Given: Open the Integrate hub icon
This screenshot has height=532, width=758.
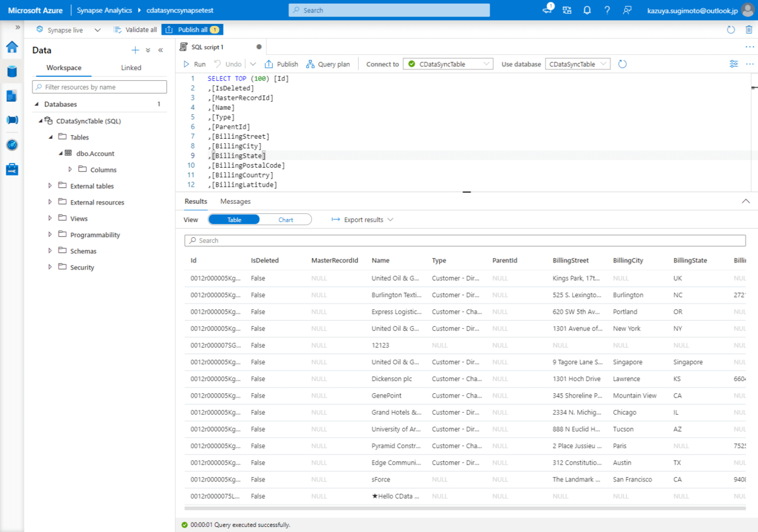Looking at the screenshot, I should pyautogui.click(x=12, y=120).
